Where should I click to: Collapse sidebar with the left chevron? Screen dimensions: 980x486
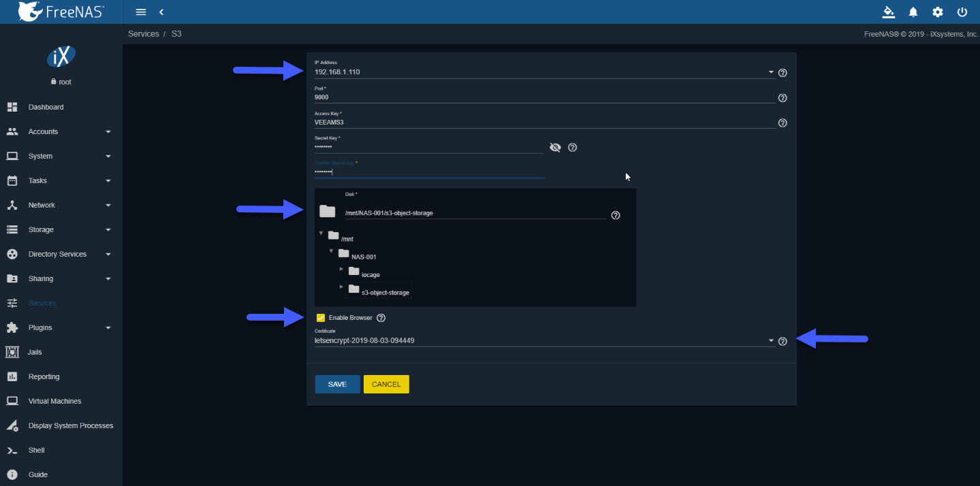click(161, 12)
